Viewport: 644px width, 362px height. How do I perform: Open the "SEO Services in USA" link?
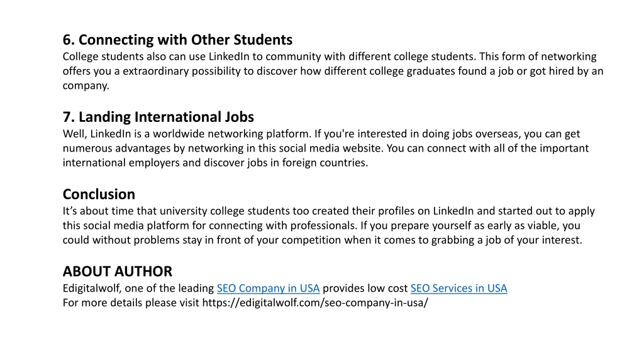[x=458, y=288]
